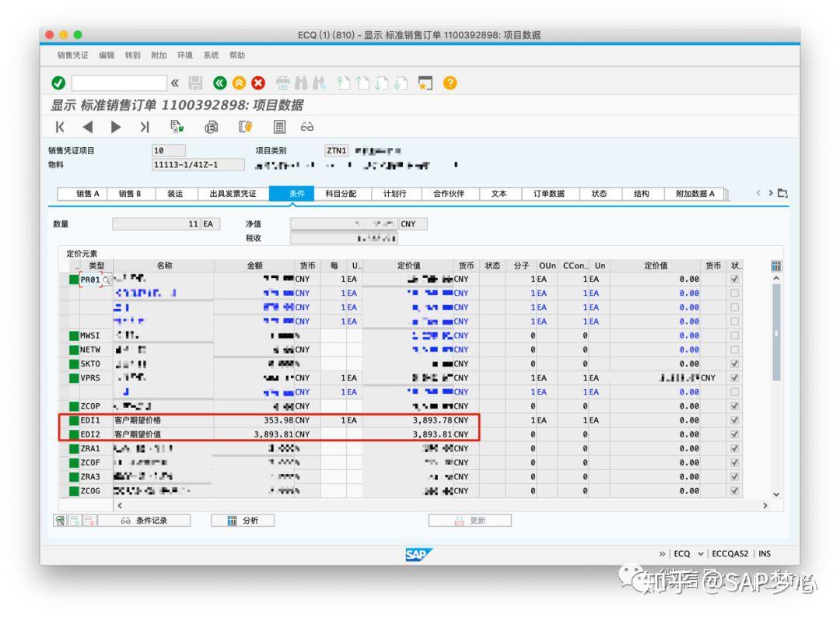Viewport: 840px width, 618px height.
Task: Show previous tabs with left arrow
Action: (x=758, y=193)
